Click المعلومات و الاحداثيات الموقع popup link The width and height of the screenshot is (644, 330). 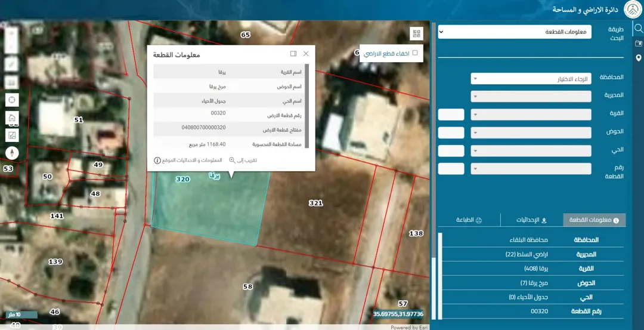(x=188, y=161)
